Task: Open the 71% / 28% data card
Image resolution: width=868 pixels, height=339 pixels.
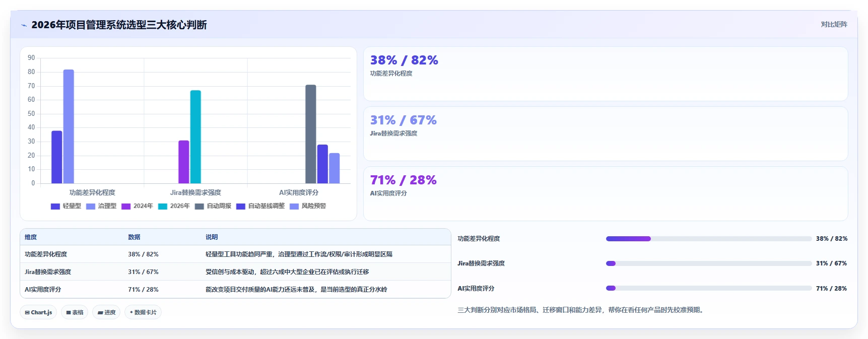Action: (x=606, y=194)
